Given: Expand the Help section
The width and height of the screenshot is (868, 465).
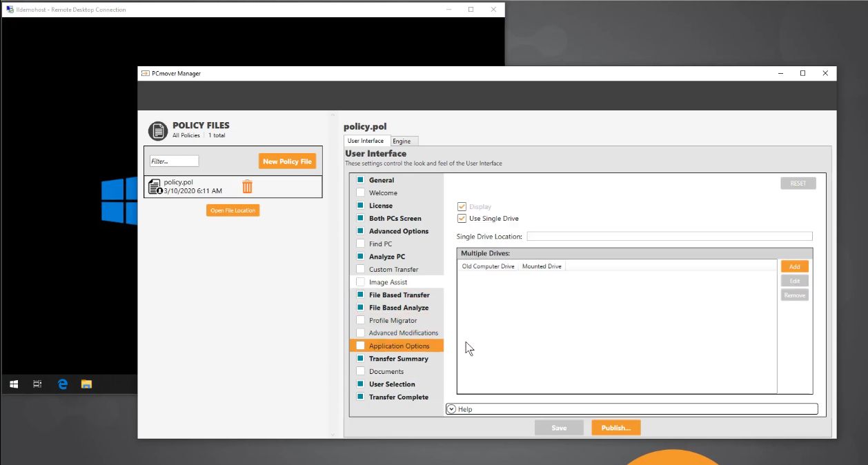Looking at the screenshot, I should click(x=451, y=409).
